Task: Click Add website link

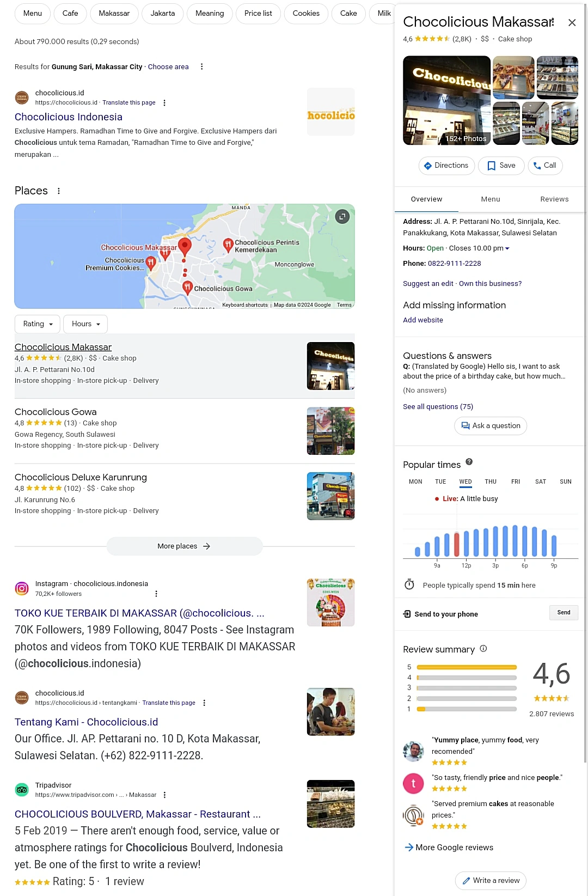Action: (x=423, y=320)
